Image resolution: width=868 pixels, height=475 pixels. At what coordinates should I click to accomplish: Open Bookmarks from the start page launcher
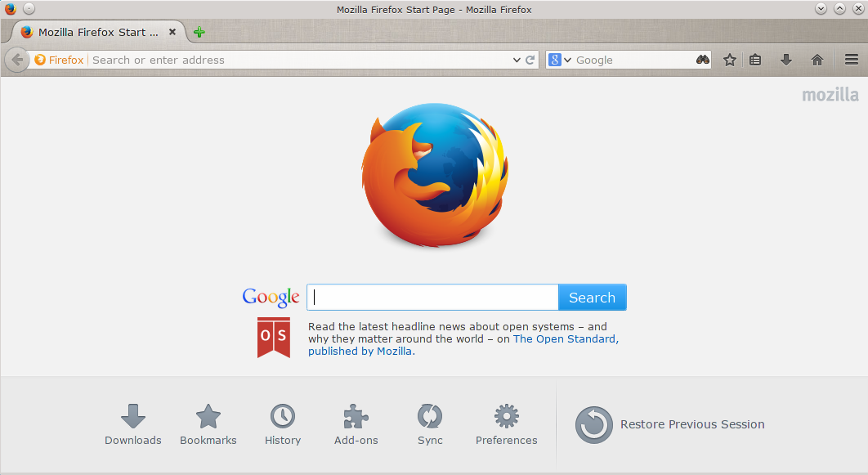(x=208, y=424)
